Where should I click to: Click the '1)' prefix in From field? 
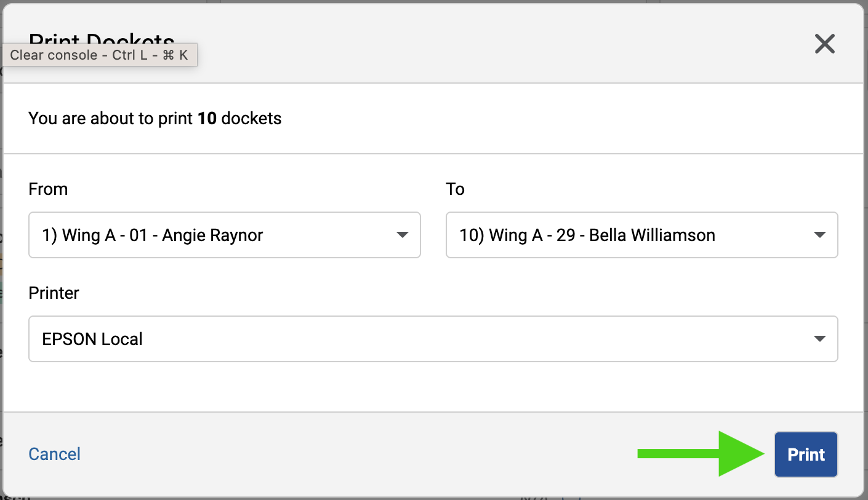(x=49, y=236)
